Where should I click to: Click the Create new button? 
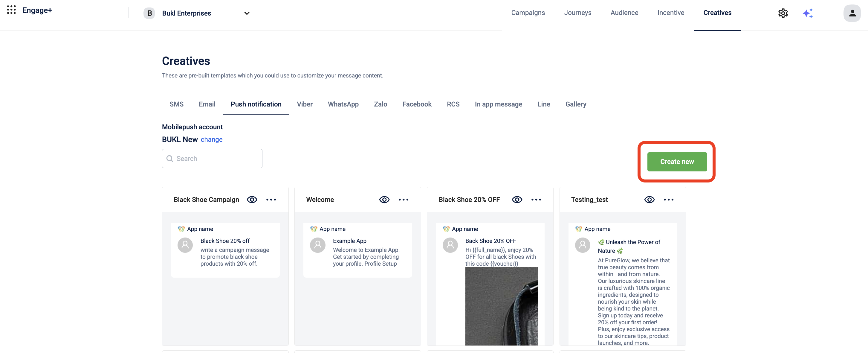click(x=677, y=162)
